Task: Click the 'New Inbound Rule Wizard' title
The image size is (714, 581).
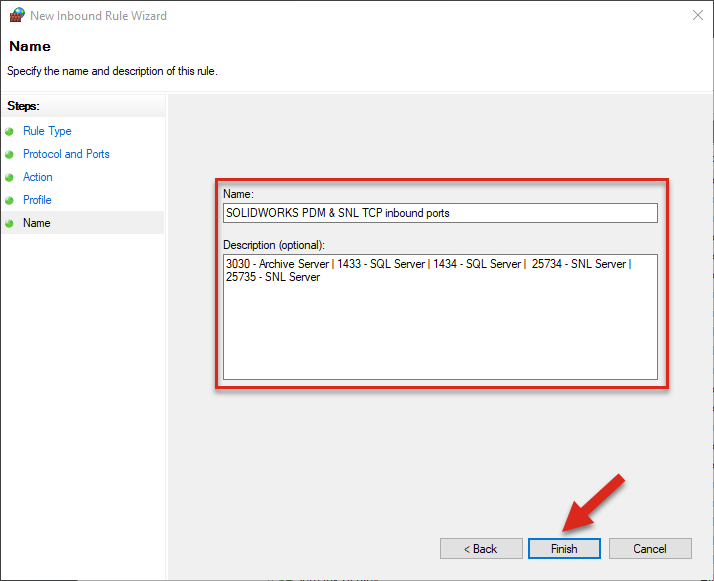Action: pos(98,15)
